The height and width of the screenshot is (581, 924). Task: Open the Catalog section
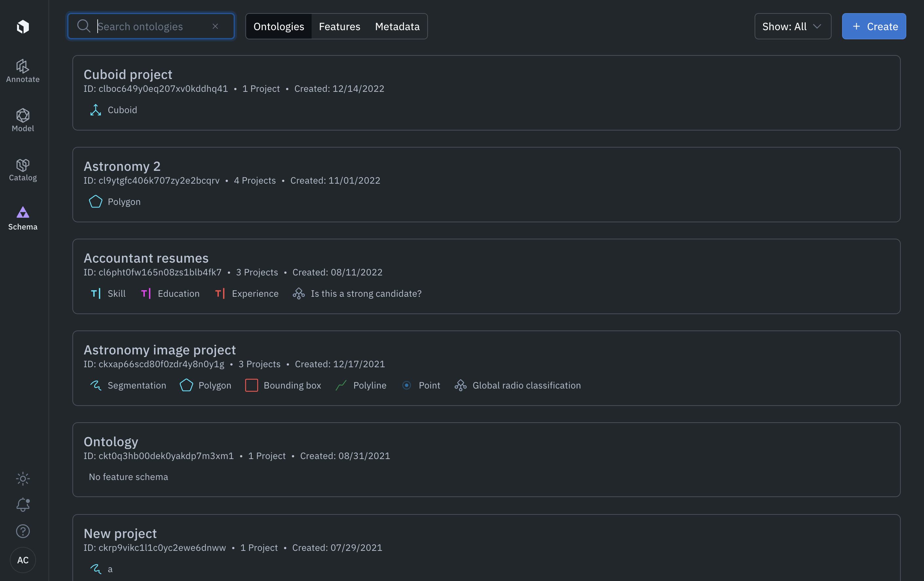[23, 170]
